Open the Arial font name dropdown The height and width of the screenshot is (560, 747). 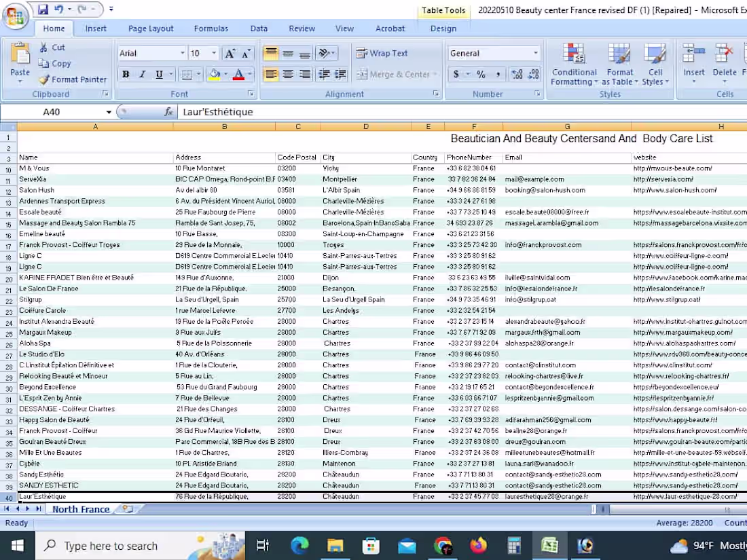click(182, 54)
